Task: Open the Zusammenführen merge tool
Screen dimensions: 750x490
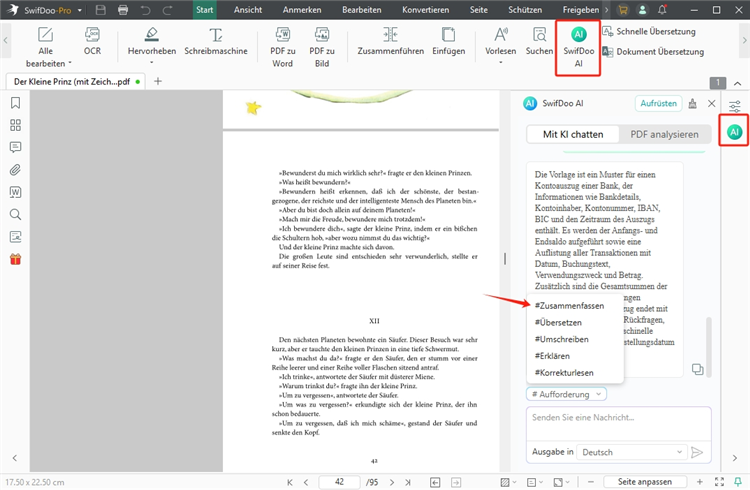Action: point(390,41)
